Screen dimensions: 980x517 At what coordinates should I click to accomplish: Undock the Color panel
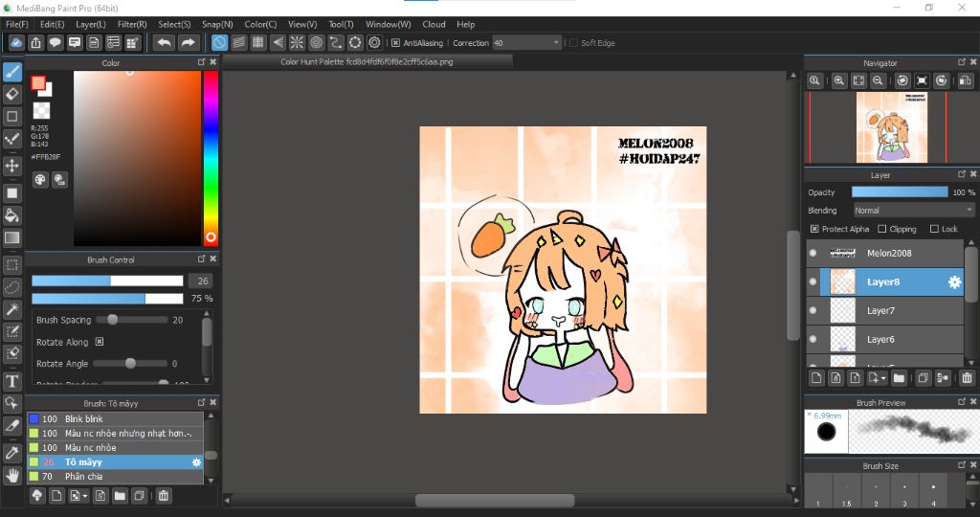201,62
